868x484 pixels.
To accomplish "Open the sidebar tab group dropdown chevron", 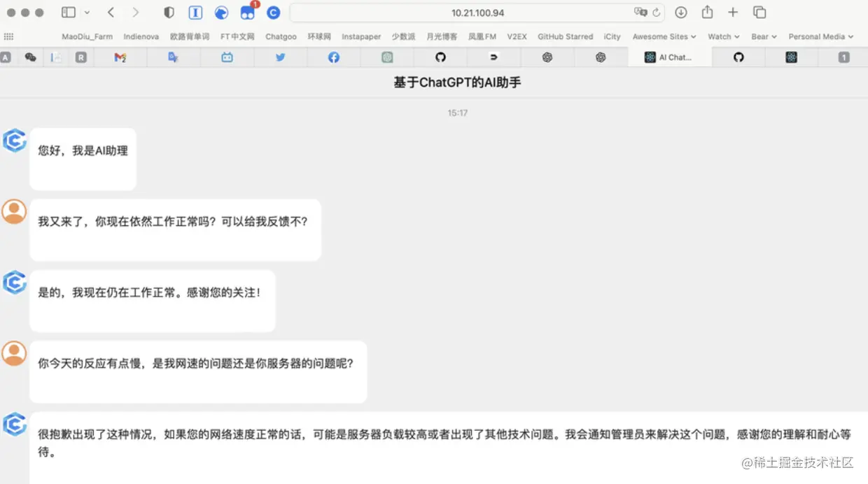I will pyautogui.click(x=87, y=13).
